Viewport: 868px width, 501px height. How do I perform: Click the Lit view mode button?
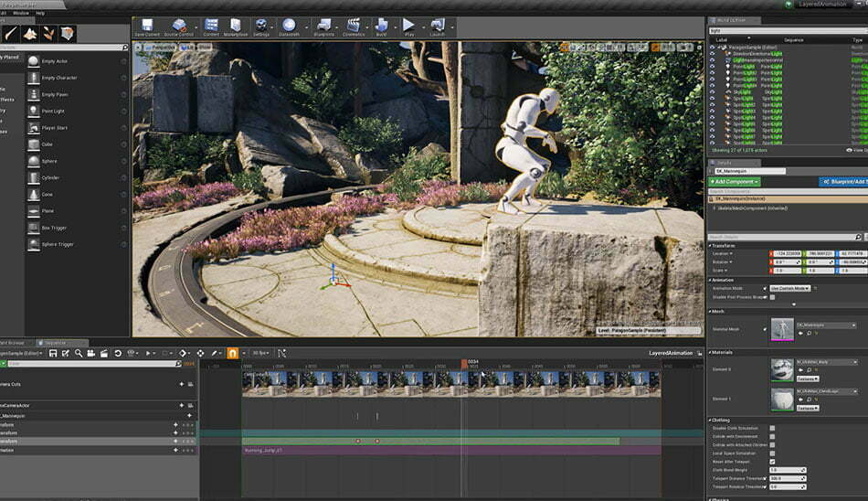187,48
